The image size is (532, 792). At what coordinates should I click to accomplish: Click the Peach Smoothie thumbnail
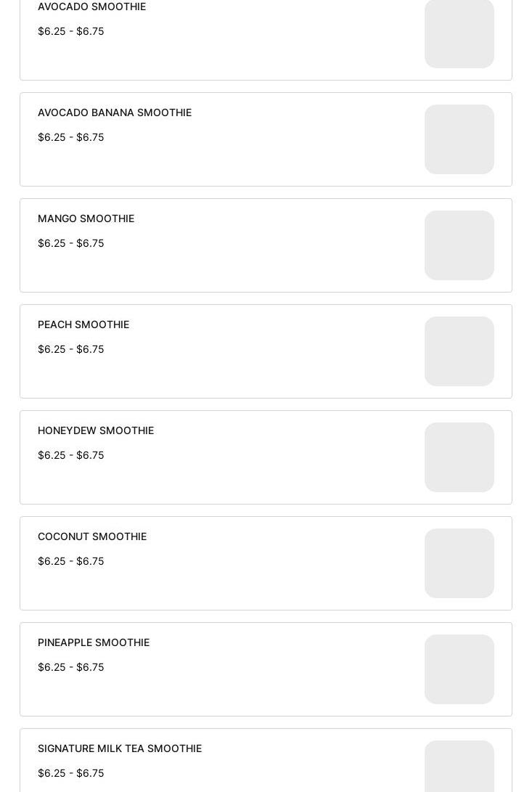pos(459,351)
